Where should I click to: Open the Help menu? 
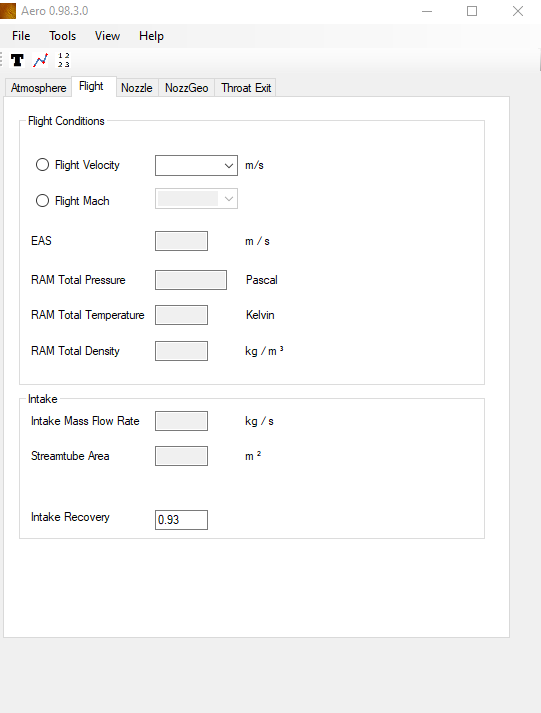[151, 36]
